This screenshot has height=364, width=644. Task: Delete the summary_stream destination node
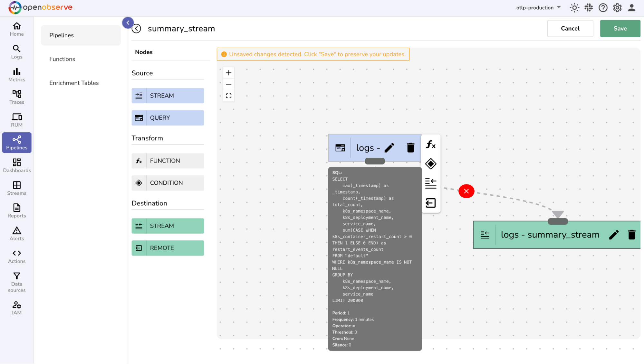pos(631,235)
